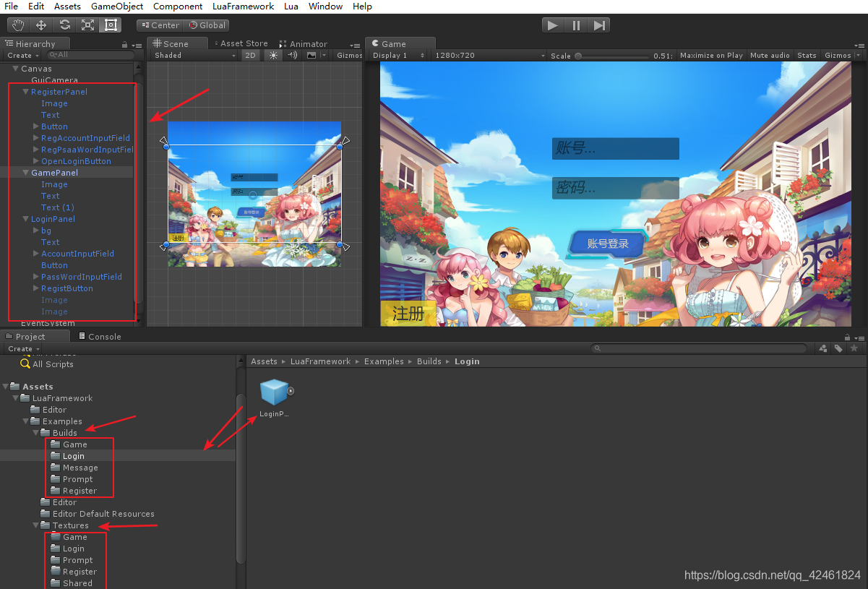Viewport: 868px width, 589px height.
Task: Collapse the RegisterPanel hierarchy node
Action: coord(25,92)
